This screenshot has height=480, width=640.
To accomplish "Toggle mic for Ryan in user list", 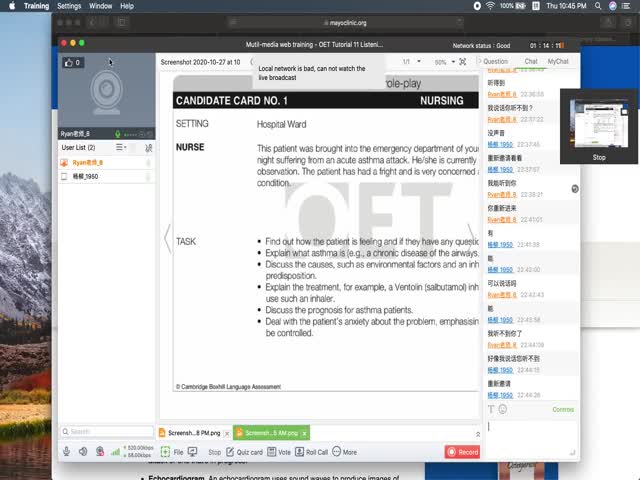I will [148, 163].
